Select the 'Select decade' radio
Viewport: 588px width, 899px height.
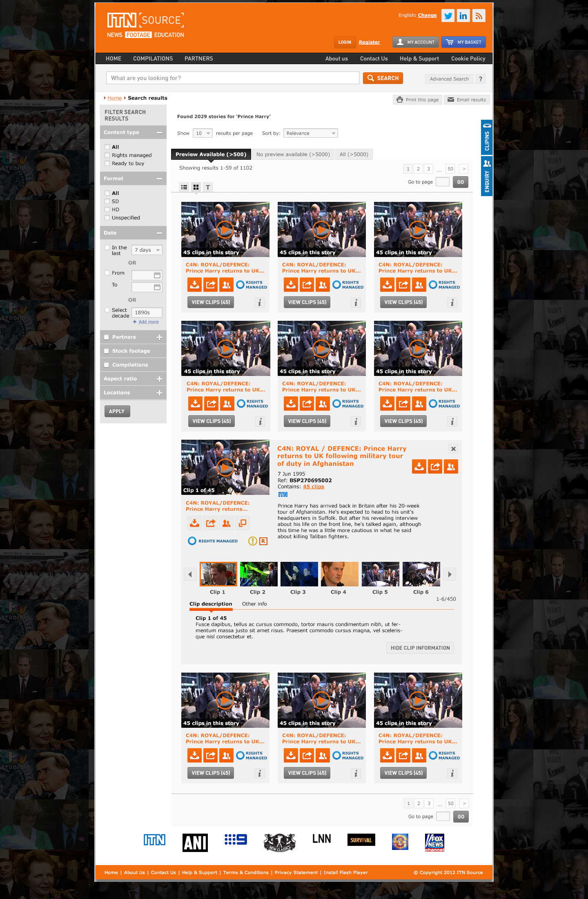(x=107, y=310)
